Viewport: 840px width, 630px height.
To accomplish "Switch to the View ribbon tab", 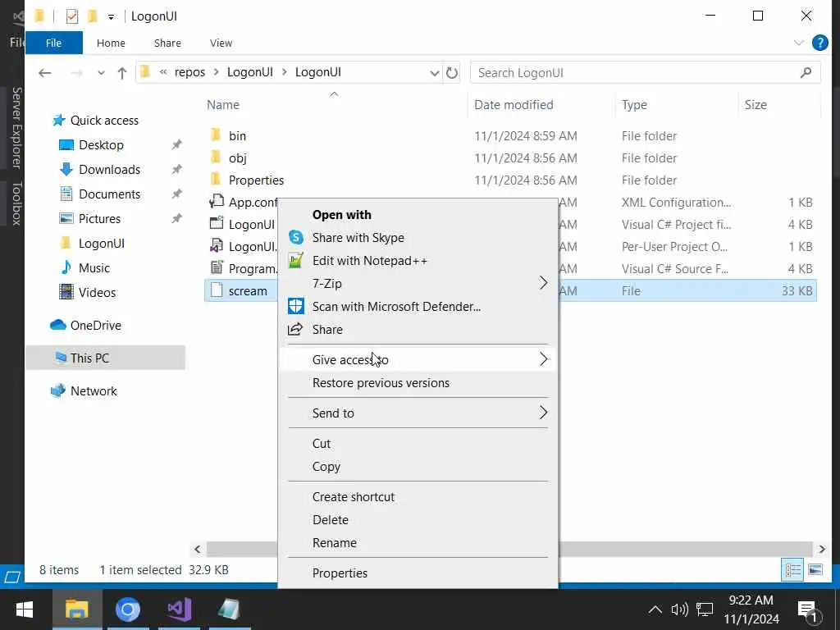I will 221,43.
